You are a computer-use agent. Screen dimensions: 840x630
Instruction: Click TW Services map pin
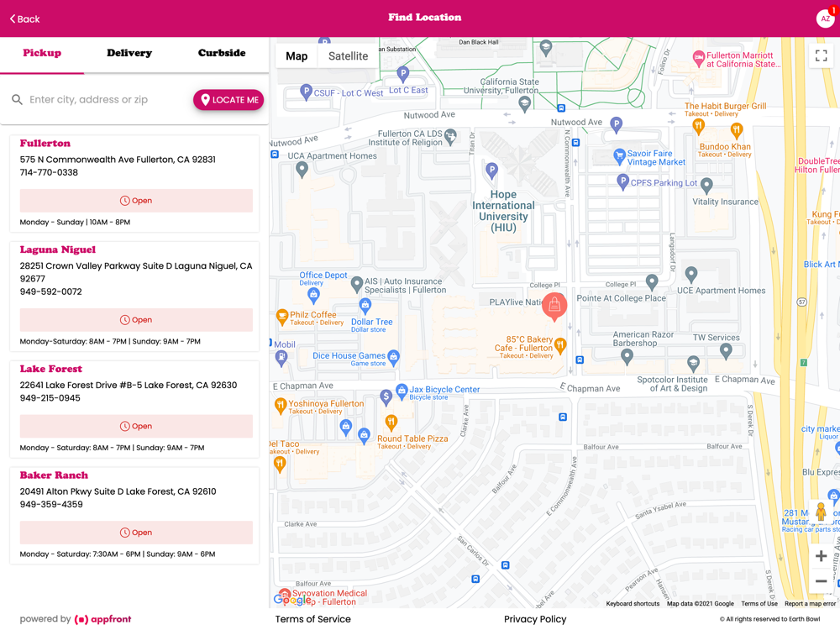(726, 351)
